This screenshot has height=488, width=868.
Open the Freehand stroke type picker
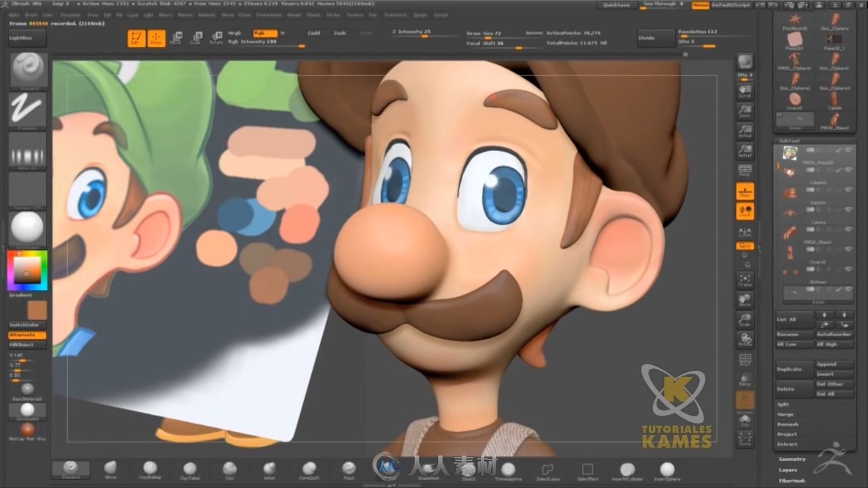(28, 109)
